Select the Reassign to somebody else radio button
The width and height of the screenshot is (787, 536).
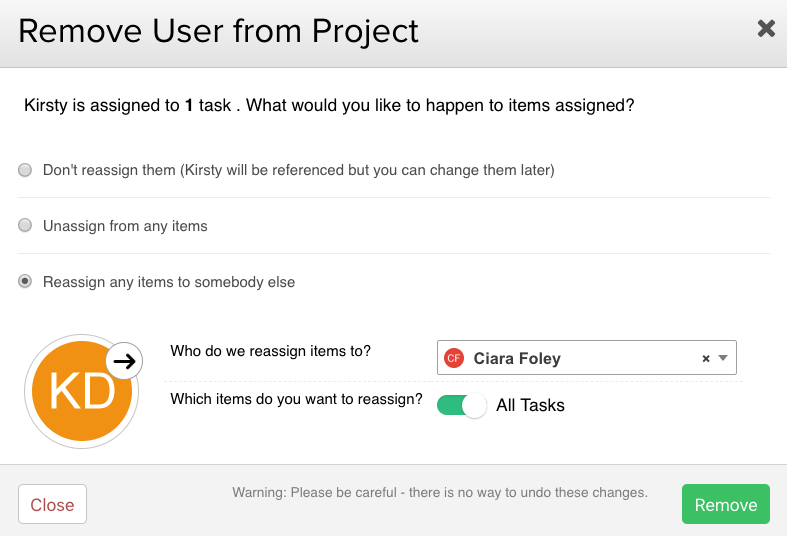(x=25, y=282)
